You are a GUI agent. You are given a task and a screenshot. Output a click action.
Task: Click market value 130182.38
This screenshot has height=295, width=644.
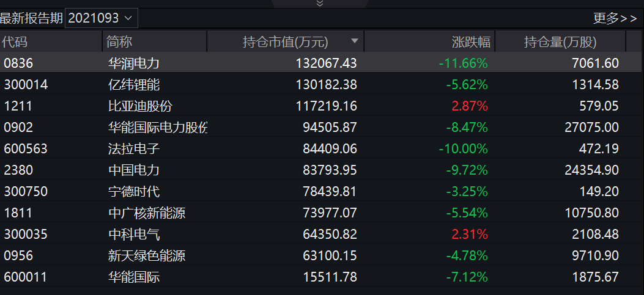pos(326,84)
